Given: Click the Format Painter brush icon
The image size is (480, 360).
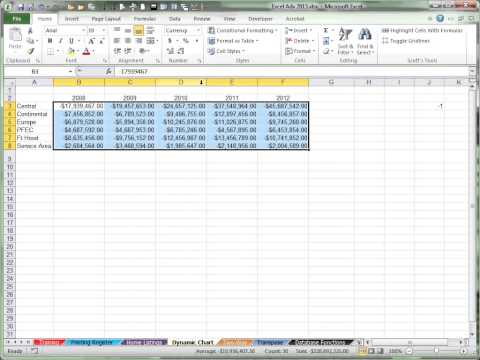Looking at the screenshot, I should [31, 51].
